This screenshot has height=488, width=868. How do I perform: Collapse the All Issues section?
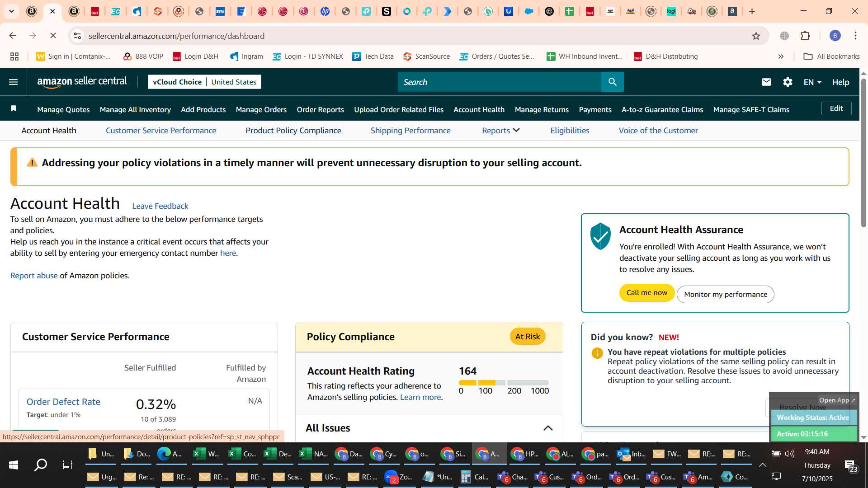[548, 428]
